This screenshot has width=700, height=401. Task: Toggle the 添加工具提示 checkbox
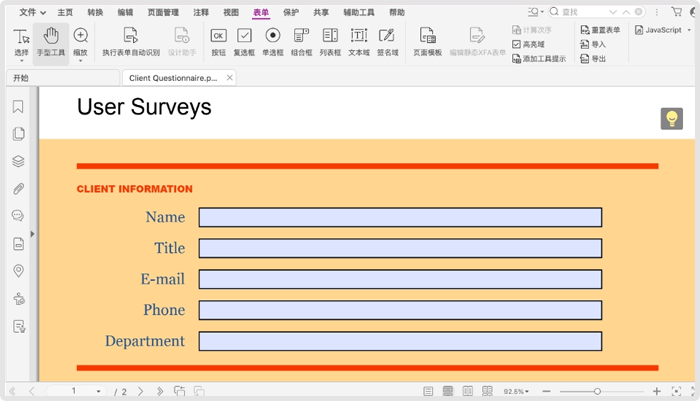tap(516, 59)
